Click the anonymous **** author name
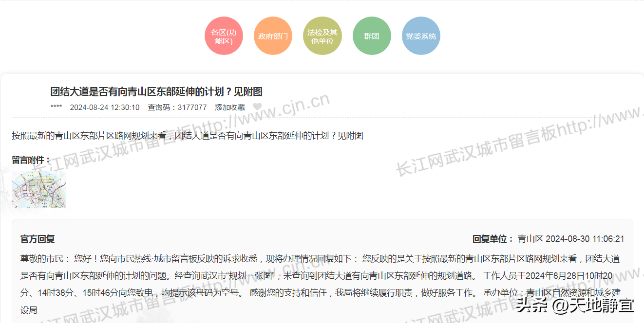 56,108
